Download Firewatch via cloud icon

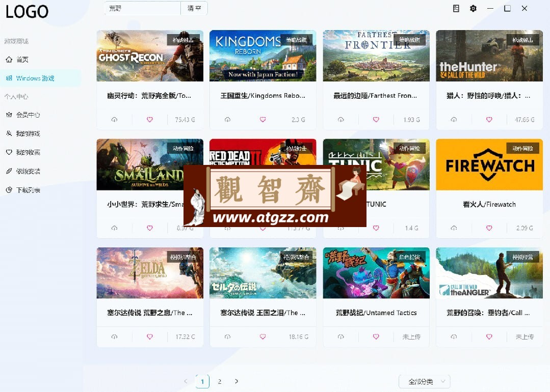[454, 228]
